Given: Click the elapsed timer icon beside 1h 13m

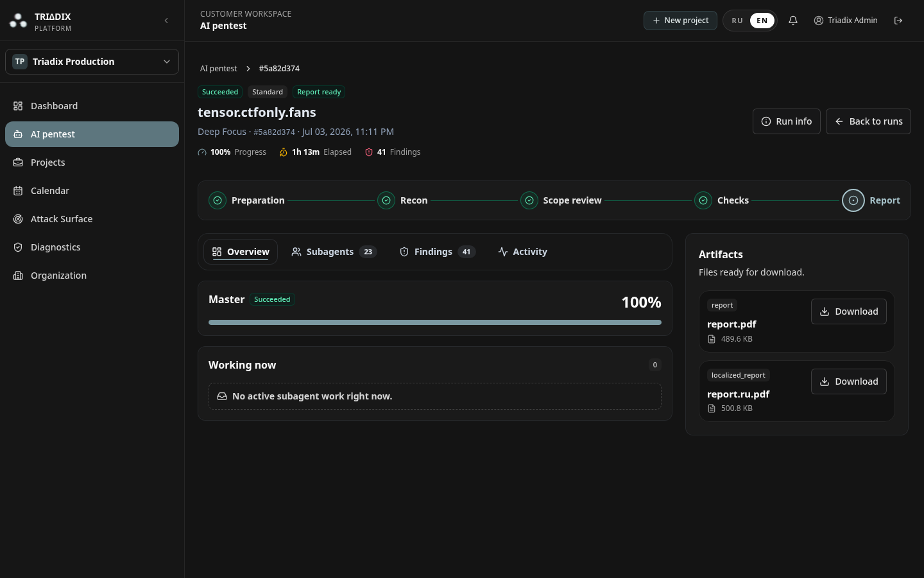Looking at the screenshot, I should [x=284, y=152].
